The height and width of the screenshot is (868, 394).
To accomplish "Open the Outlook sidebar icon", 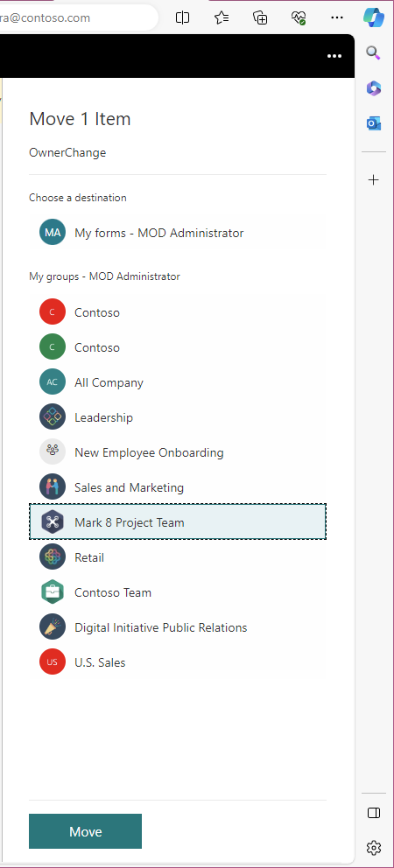I will click(374, 122).
